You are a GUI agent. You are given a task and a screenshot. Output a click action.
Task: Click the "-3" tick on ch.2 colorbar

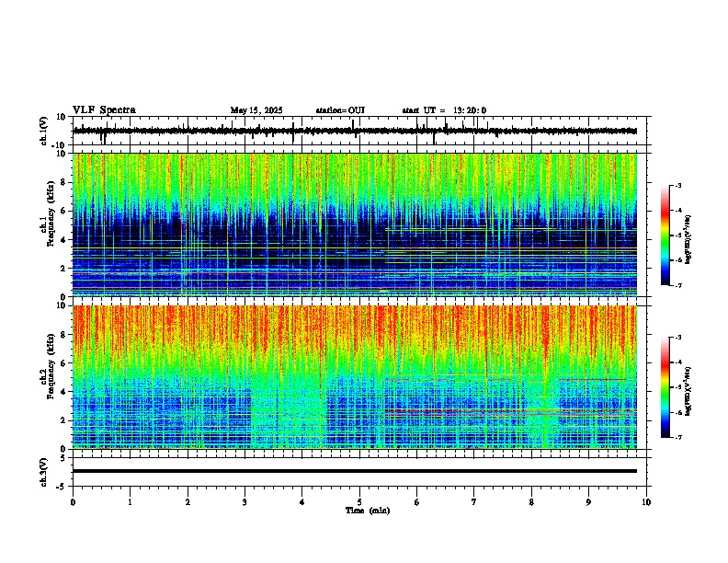678,338
